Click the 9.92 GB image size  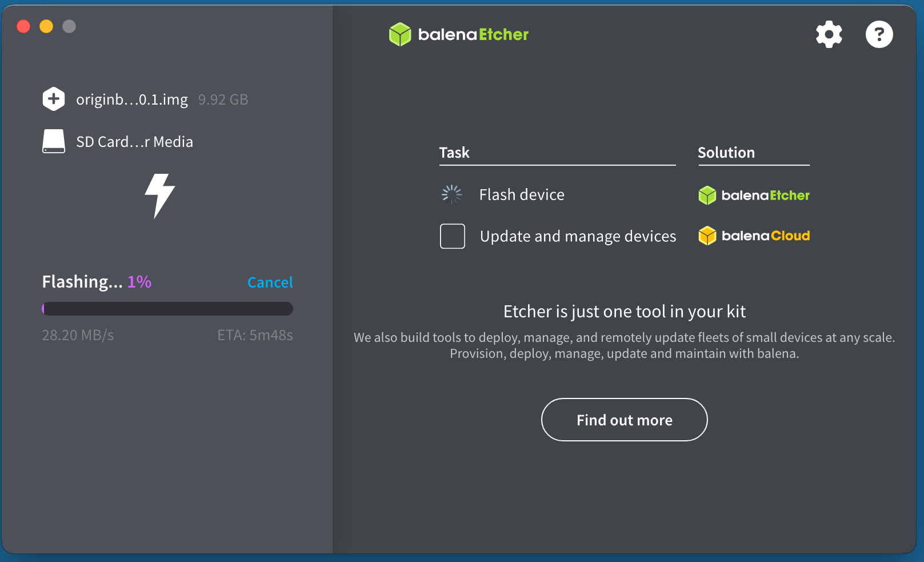pos(223,99)
